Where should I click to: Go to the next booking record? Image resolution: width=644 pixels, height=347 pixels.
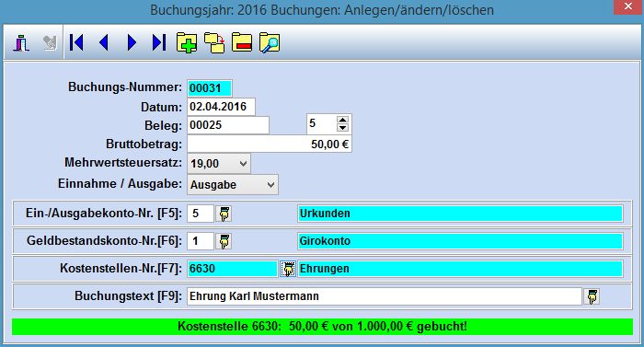click(x=132, y=42)
